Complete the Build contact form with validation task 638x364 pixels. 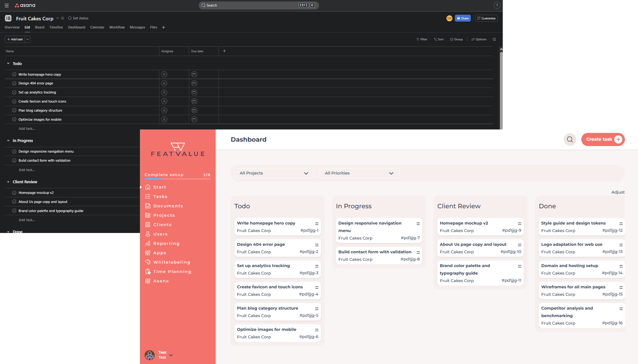tap(14, 160)
